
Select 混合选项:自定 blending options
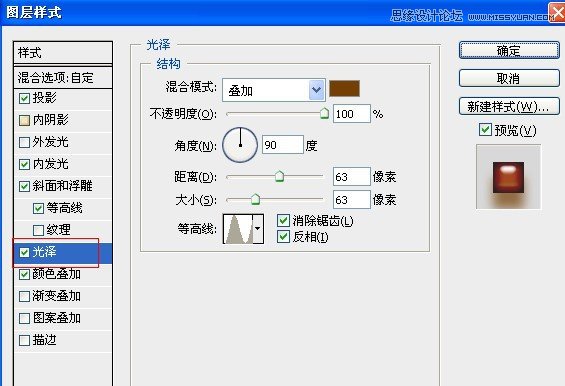click(63, 77)
